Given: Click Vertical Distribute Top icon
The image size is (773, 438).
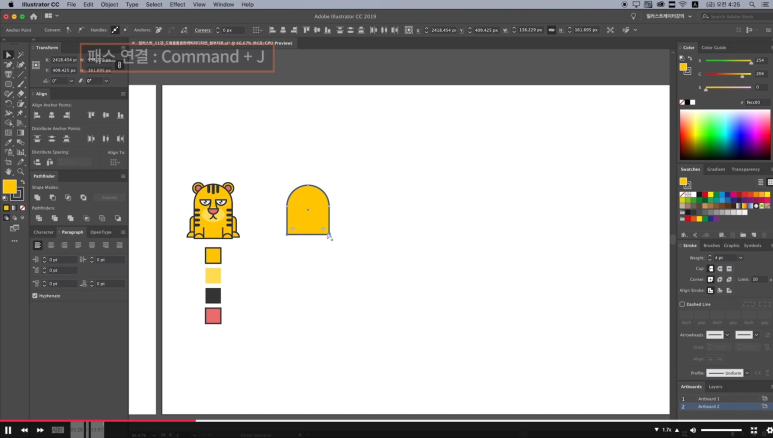Looking at the screenshot, I should (x=37, y=139).
